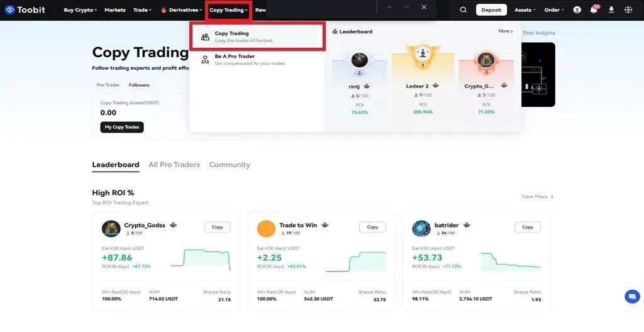644x332 pixels.
Task: Click rintj name on leaderboard
Action: [x=355, y=86]
